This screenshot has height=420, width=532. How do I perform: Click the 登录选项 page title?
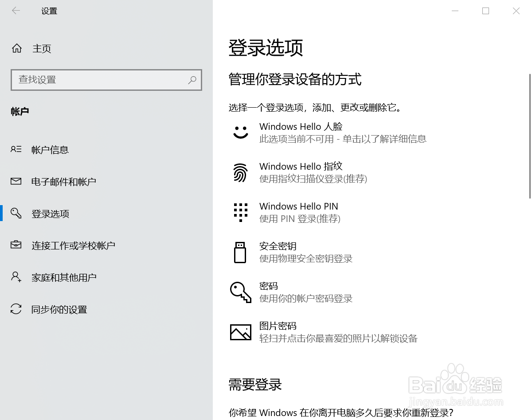click(x=266, y=48)
